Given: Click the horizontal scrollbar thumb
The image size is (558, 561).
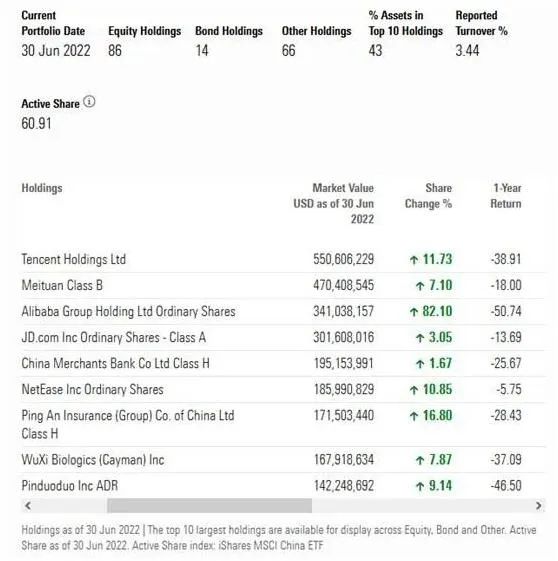Looking at the screenshot, I should 209,506.
